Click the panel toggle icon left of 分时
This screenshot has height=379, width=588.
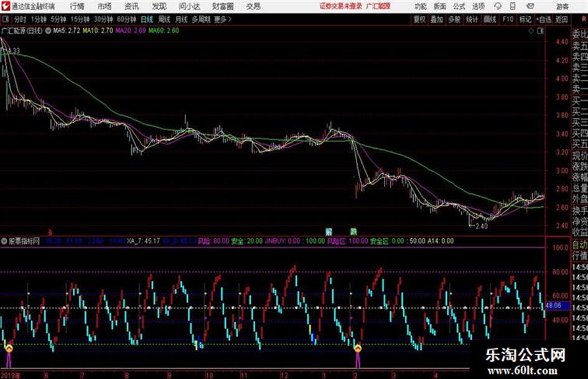pyautogui.click(x=6, y=19)
